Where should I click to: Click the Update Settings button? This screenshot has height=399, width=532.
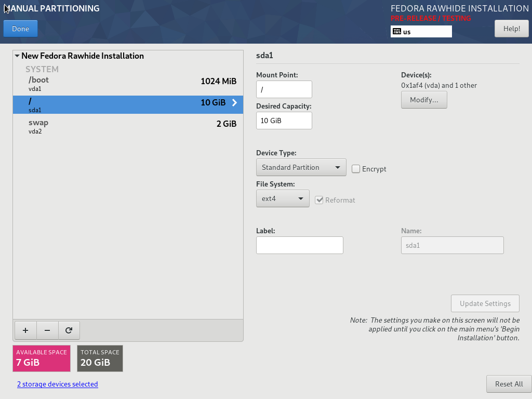[485, 303]
